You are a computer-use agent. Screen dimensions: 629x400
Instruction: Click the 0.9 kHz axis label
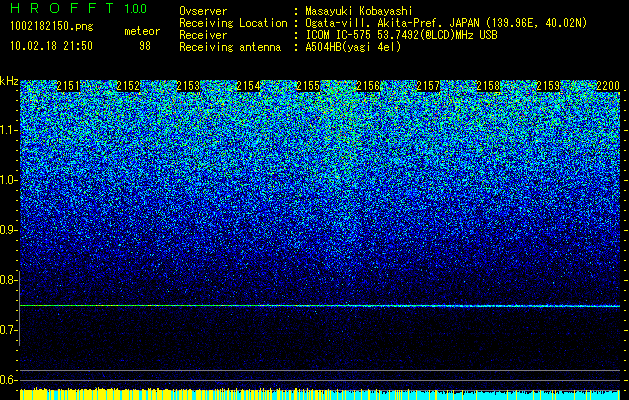click(8, 230)
